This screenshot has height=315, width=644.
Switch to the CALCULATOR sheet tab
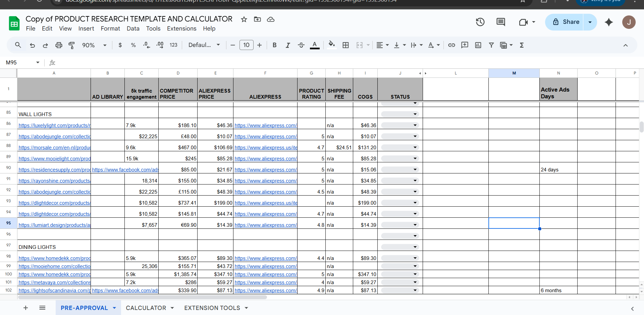pyautogui.click(x=146, y=308)
